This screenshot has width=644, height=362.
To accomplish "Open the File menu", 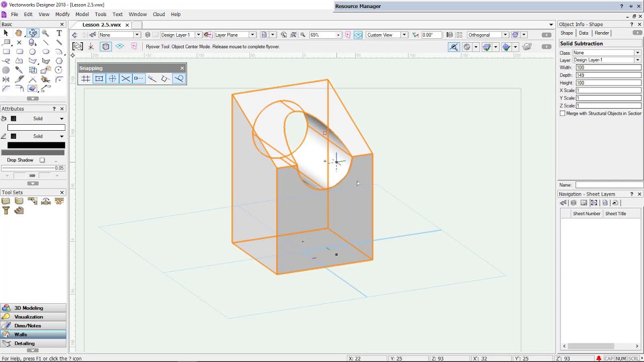I will click(x=14, y=14).
